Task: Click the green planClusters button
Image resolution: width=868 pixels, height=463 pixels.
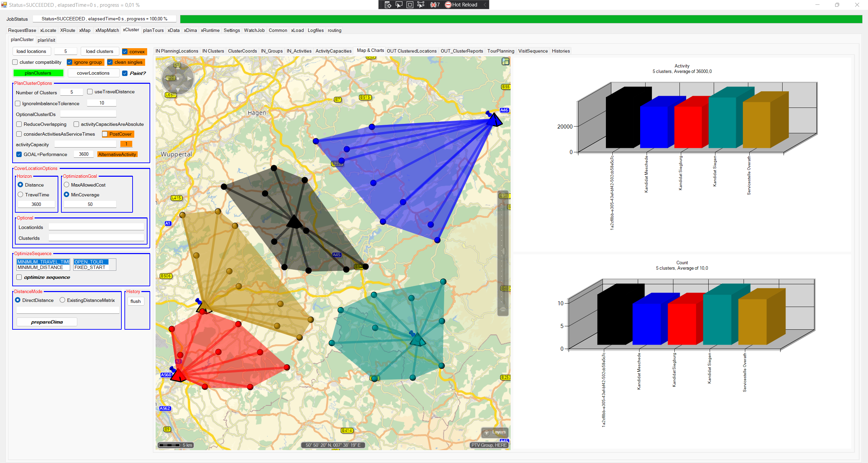Action: 38,73
